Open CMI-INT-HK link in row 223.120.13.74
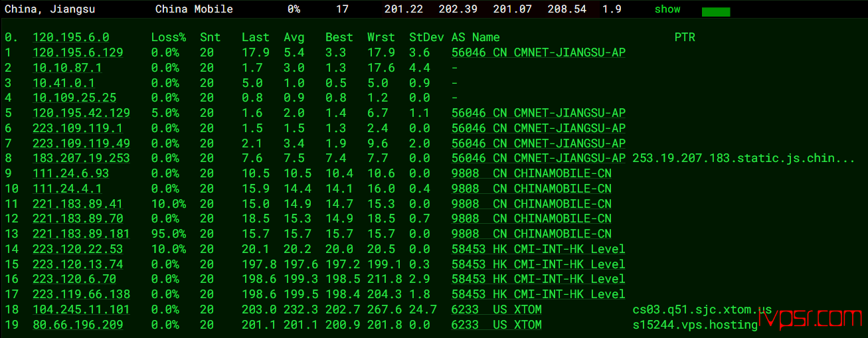 [538, 264]
